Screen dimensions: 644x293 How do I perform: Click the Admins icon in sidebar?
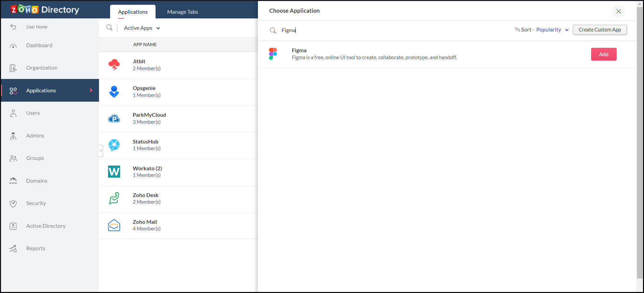pyautogui.click(x=13, y=136)
